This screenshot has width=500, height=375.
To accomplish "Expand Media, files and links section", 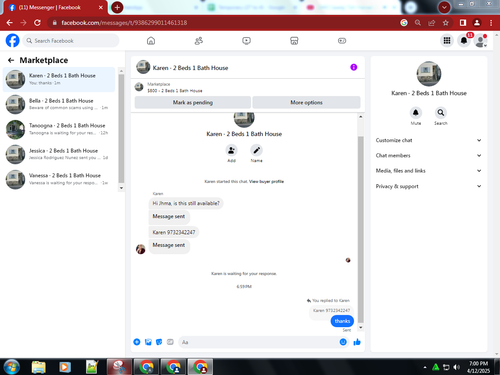I will [x=429, y=171].
